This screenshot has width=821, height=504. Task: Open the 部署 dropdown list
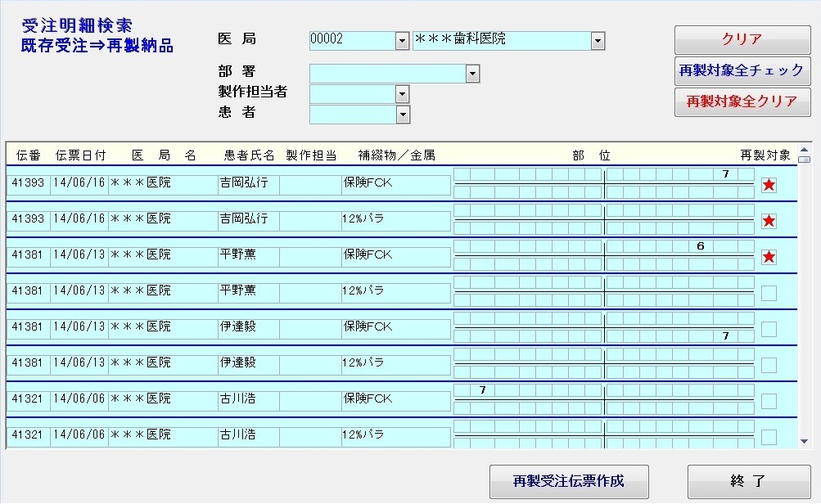coord(472,74)
